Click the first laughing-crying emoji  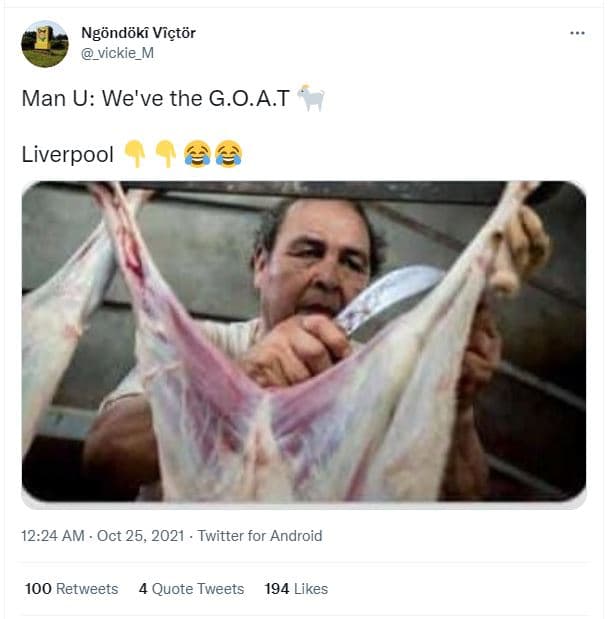click(x=197, y=154)
